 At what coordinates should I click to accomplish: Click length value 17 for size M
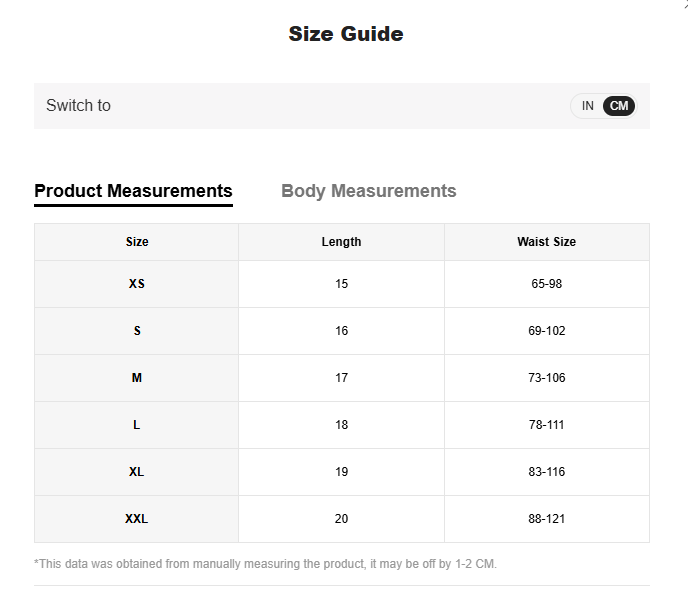[341, 378]
